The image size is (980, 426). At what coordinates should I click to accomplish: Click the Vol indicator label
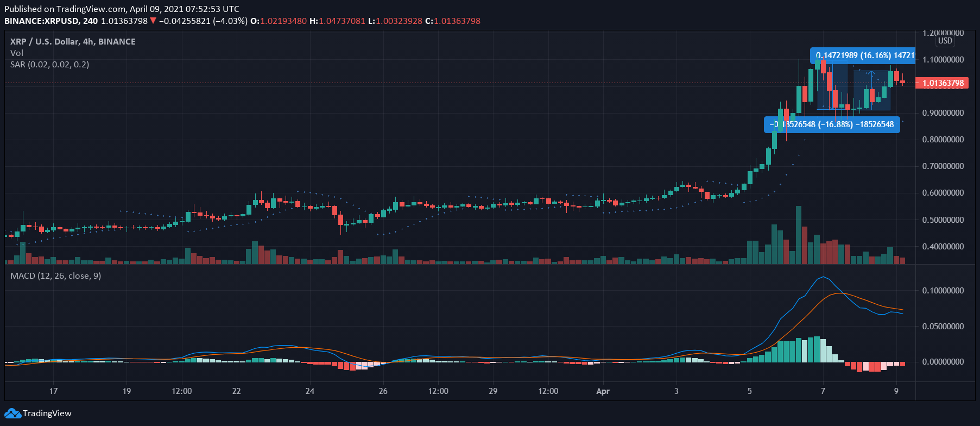17,53
